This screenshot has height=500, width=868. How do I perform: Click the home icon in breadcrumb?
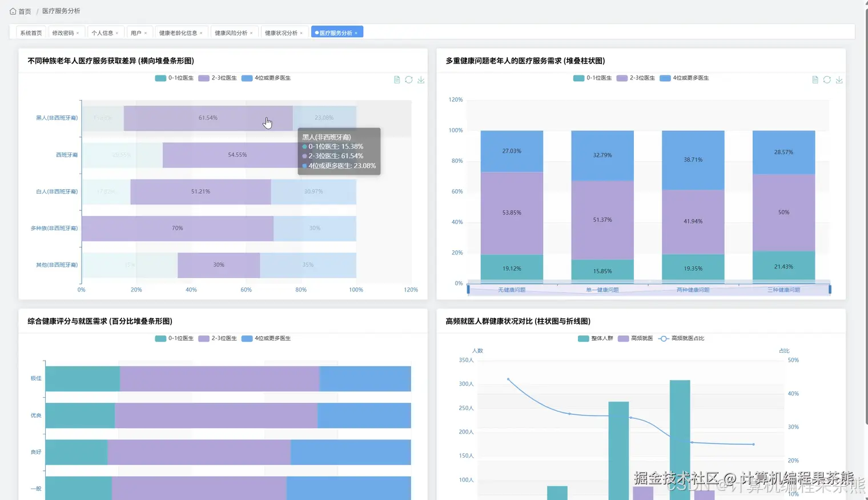click(x=13, y=11)
